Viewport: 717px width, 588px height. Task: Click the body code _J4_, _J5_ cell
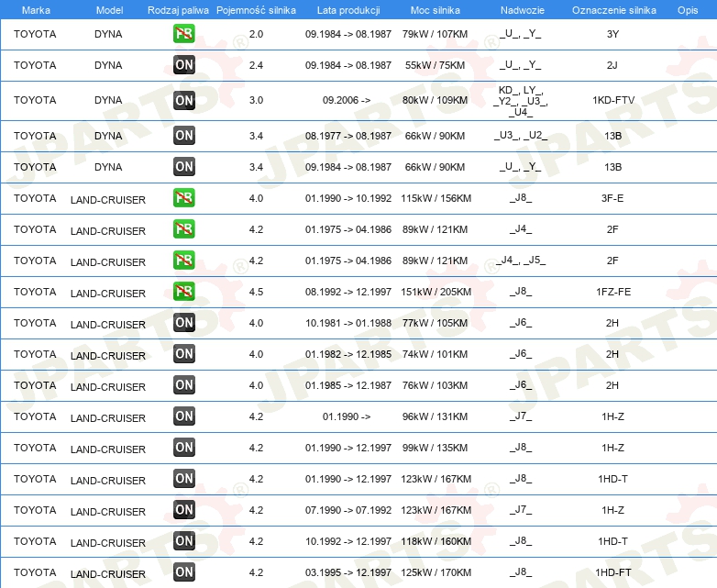[x=521, y=260]
